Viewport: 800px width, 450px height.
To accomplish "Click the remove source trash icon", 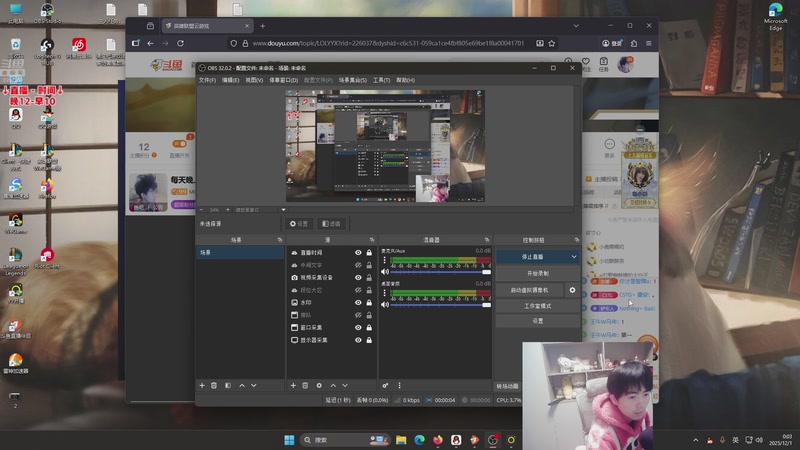I will pyautogui.click(x=306, y=385).
